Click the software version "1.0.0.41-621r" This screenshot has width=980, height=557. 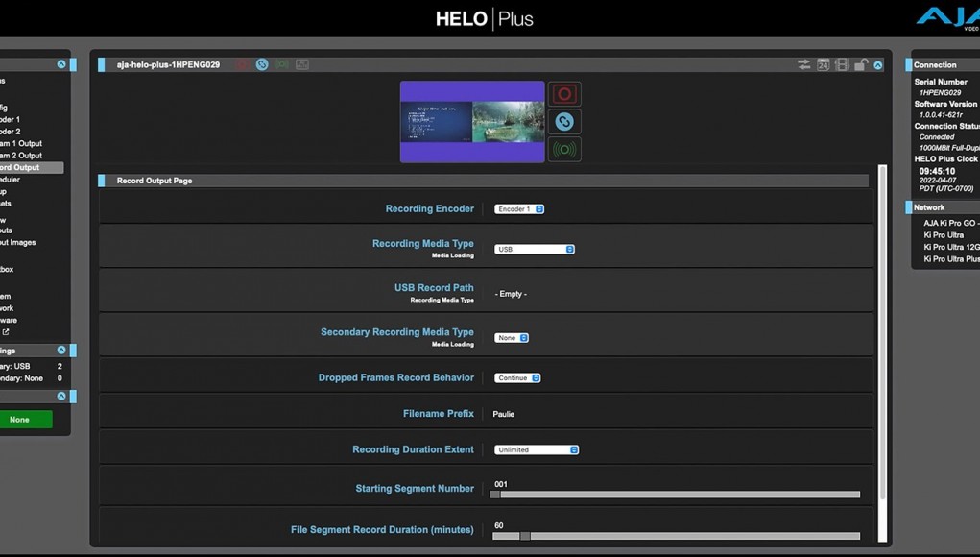[x=941, y=115]
